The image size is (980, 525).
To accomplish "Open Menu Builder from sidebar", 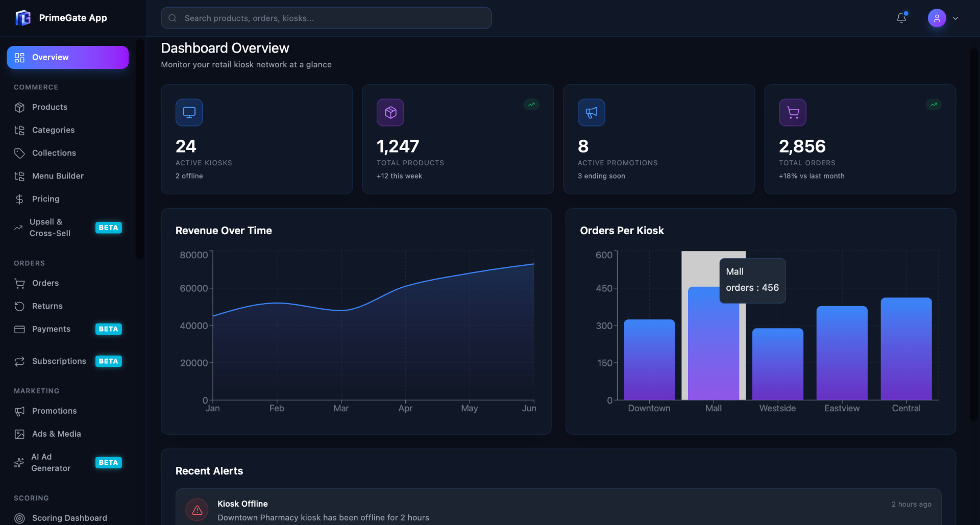I will tap(67, 176).
